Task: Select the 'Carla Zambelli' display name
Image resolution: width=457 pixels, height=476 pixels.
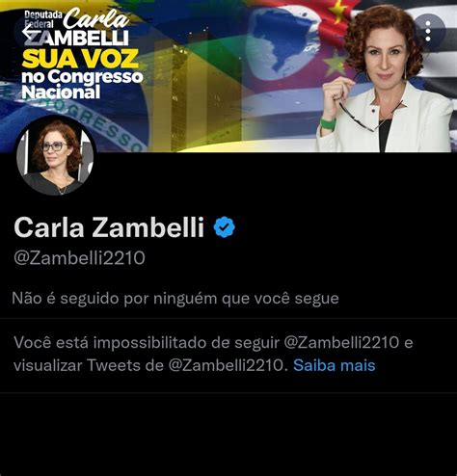Action: pyautogui.click(x=109, y=227)
